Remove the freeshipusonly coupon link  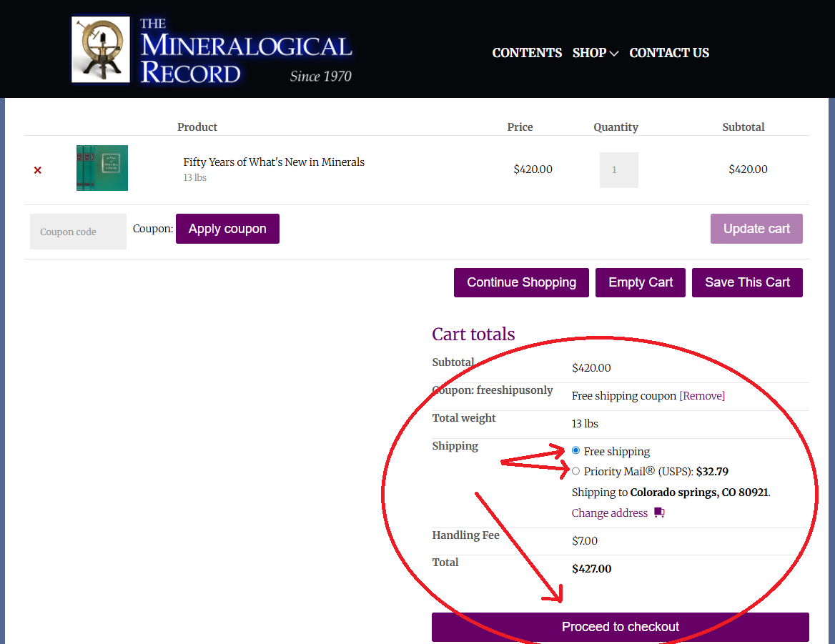pyautogui.click(x=702, y=396)
